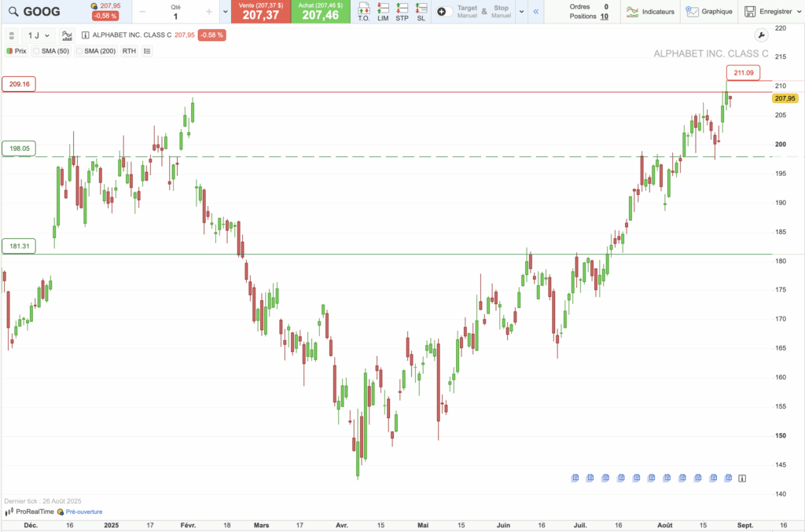Click the Prix color swatch
This screenshot has width=805, height=532.
[9, 50]
